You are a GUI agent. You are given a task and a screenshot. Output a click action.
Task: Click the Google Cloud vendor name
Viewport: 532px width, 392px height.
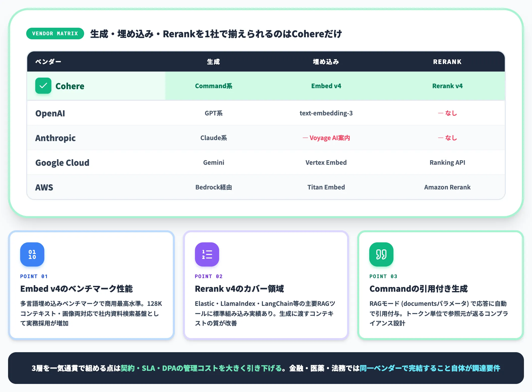[62, 163]
